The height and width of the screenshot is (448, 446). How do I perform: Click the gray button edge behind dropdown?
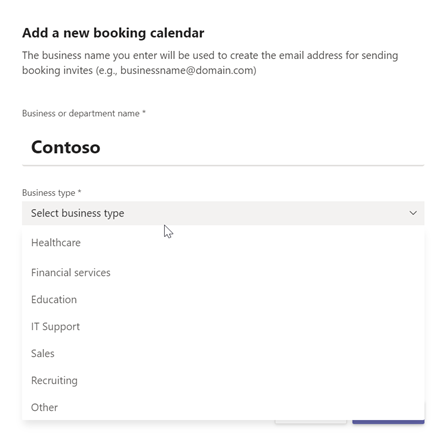[311, 422]
